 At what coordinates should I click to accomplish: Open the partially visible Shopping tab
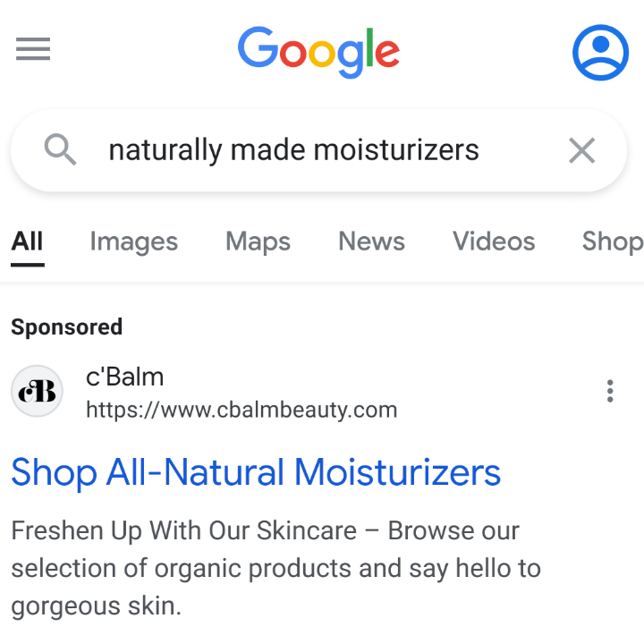click(x=613, y=241)
